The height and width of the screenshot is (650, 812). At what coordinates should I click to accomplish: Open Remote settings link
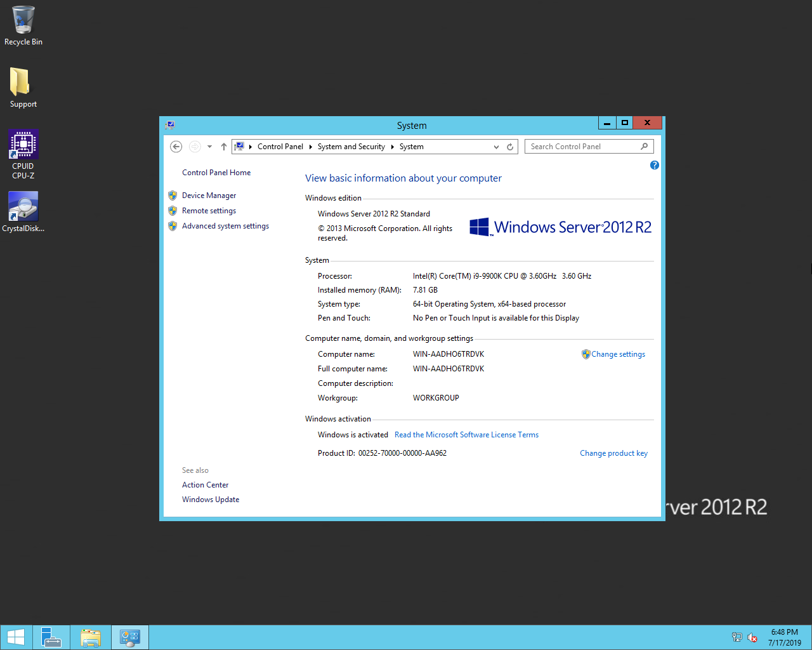[x=209, y=211]
